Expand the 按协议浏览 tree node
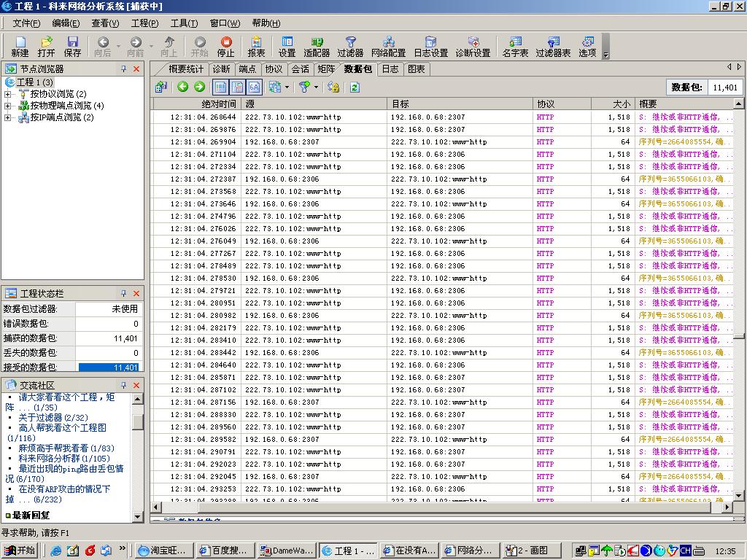The height and width of the screenshot is (560, 747). [x=8, y=94]
